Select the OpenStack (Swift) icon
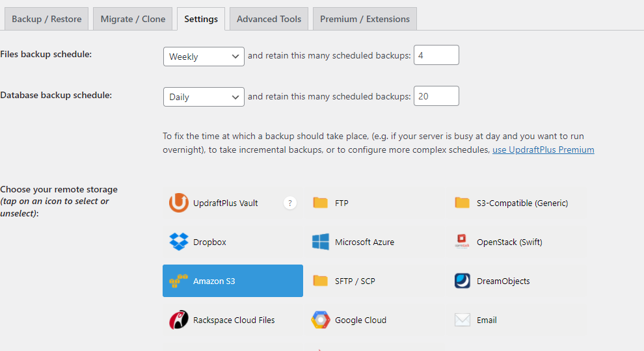Viewport: 644px width, 351px height. (x=463, y=242)
